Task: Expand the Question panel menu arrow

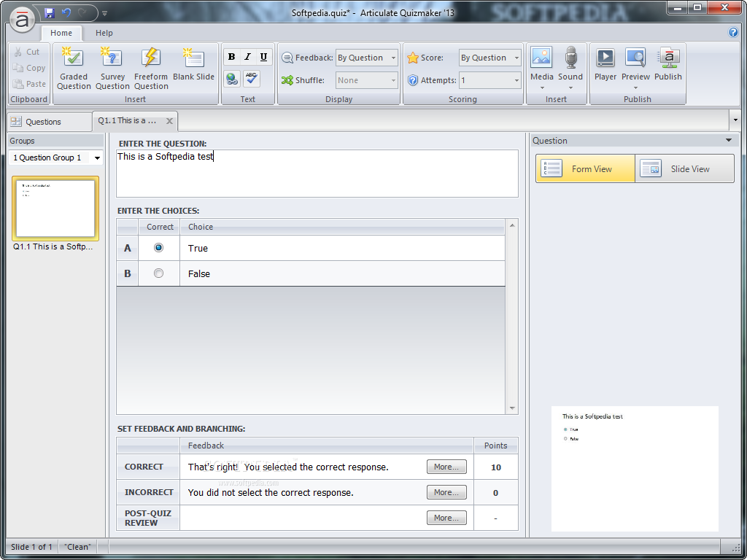Action: pos(729,141)
